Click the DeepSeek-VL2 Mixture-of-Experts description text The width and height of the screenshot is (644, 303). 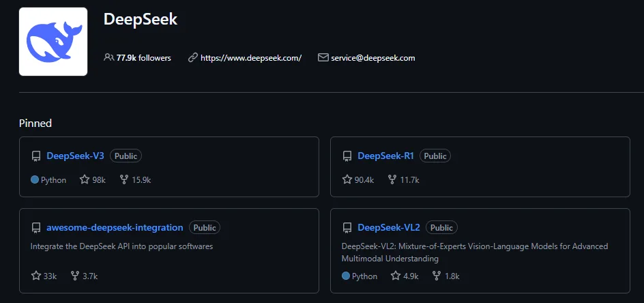475,252
